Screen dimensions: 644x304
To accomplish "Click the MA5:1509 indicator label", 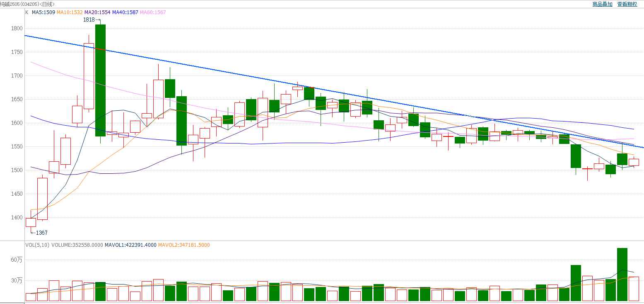I will [x=43, y=12].
